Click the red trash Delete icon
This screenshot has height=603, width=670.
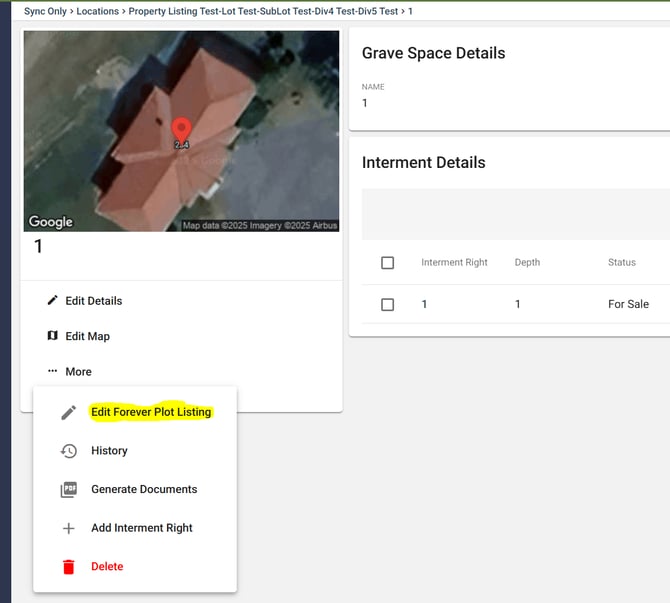pyautogui.click(x=68, y=567)
